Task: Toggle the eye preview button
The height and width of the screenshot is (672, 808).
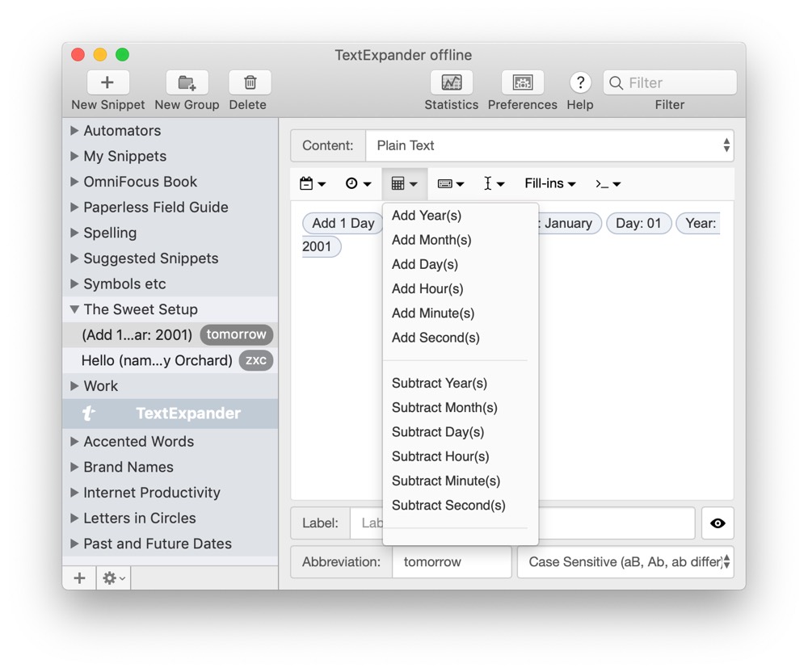Action: (718, 523)
